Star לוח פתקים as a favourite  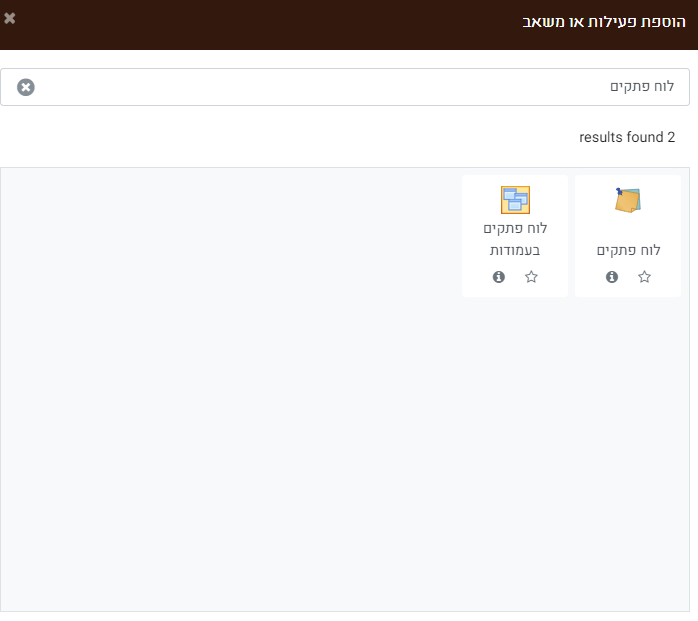(x=644, y=277)
